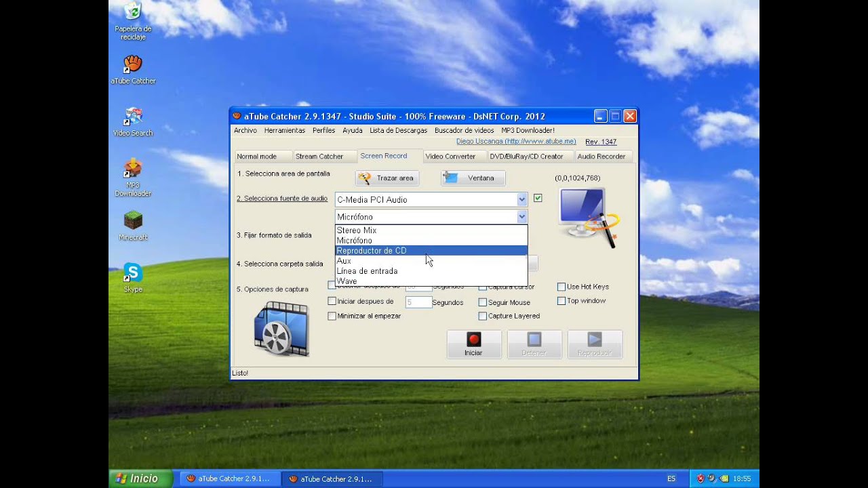This screenshot has width=868, height=488.
Task: Switch to second aTube Catcher taskbar button
Action: (331, 479)
